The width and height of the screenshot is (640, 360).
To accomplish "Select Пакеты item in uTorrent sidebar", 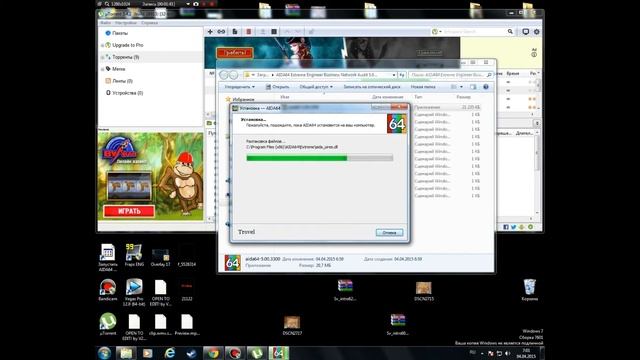I will click(120, 33).
